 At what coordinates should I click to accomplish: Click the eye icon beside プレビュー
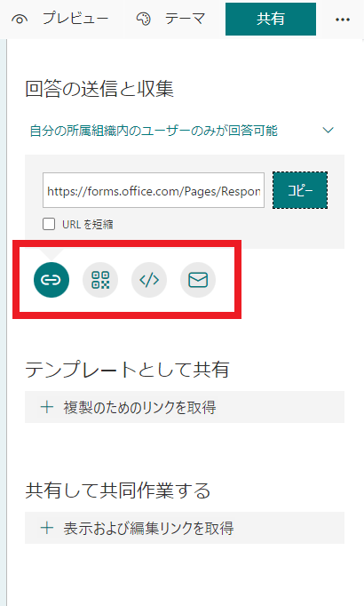20,19
